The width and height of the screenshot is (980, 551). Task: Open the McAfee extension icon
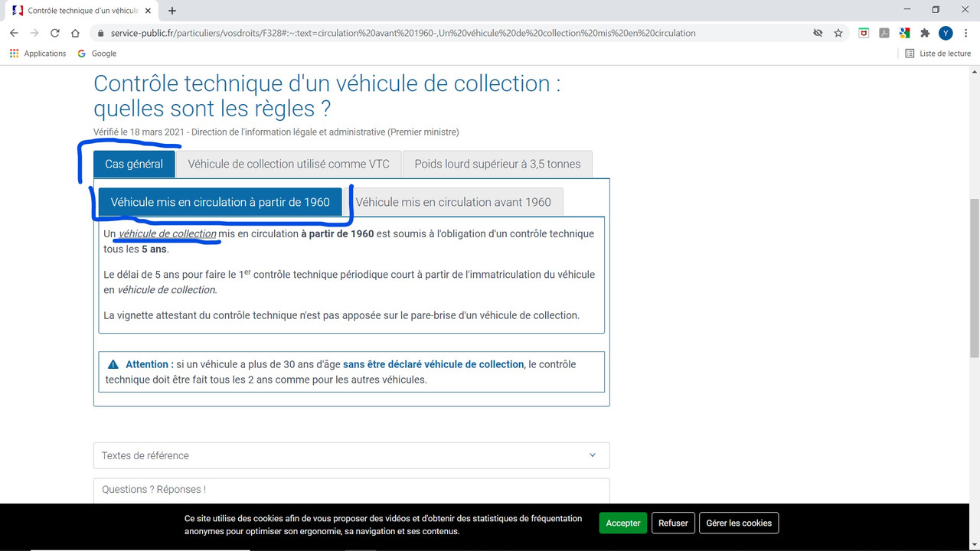[864, 33]
